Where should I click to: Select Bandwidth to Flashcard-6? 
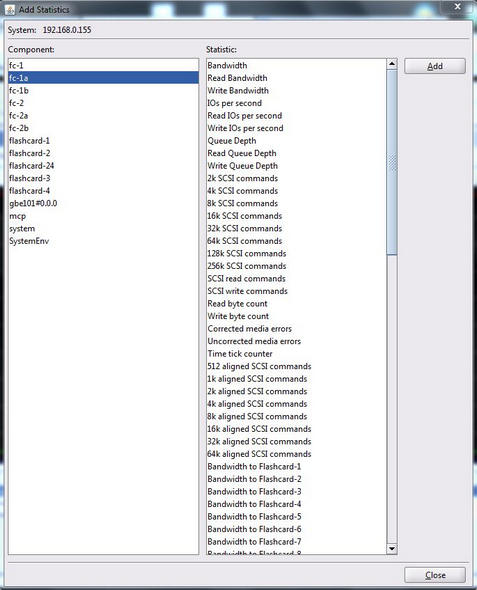297,529
